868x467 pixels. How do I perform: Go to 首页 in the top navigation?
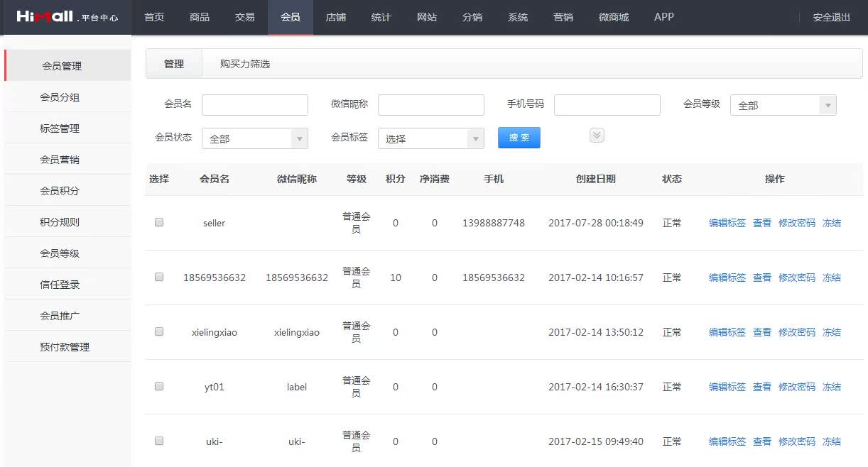click(154, 17)
